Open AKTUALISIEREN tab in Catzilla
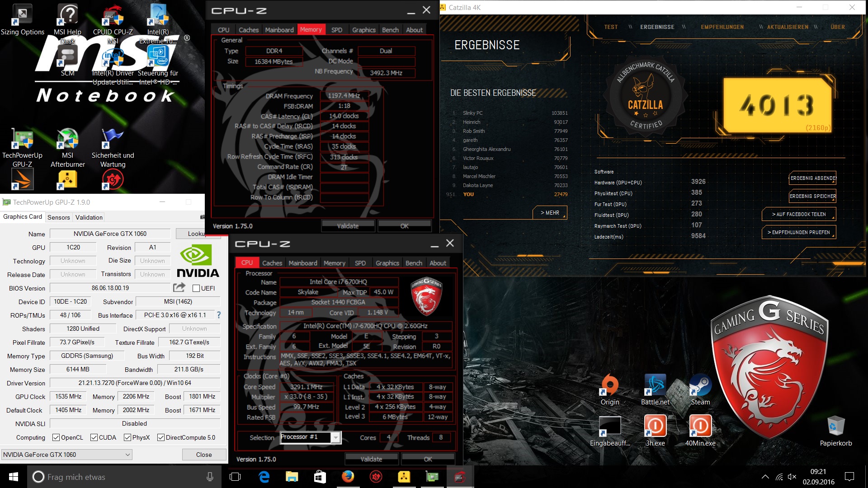The image size is (868, 488). pos(788,27)
